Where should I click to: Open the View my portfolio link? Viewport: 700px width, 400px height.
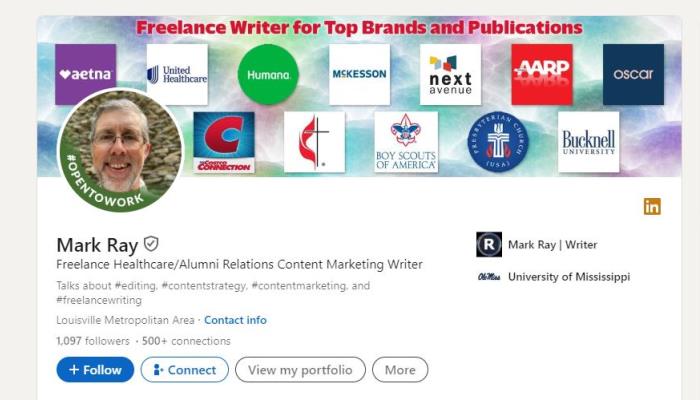(300, 370)
